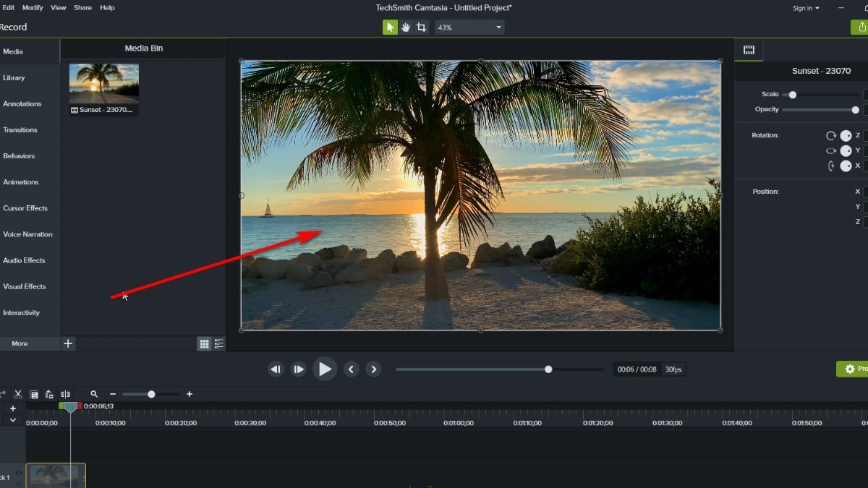Click the timeline zoom magnifier icon
868x488 pixels.
(94, 394)
